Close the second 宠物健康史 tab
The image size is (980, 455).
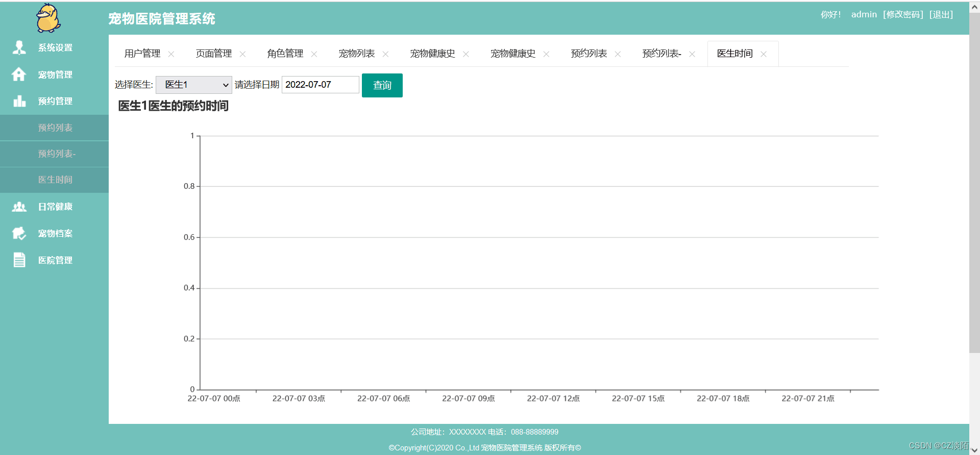546,54
